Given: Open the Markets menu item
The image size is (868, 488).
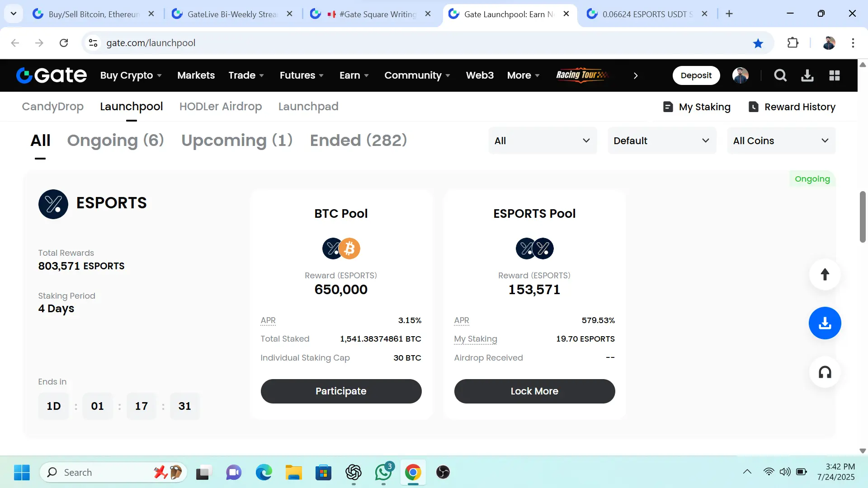Looking at the screenshot, I should coord(196,75).
